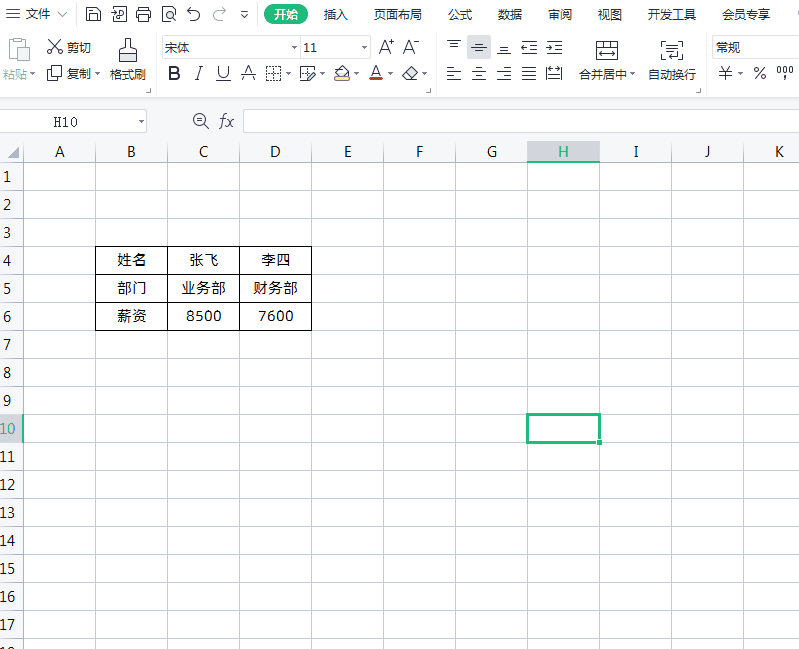The image size is (799, 649).
Task: Open the font name 宋体 dropdown
Action: tap(294, 47)
